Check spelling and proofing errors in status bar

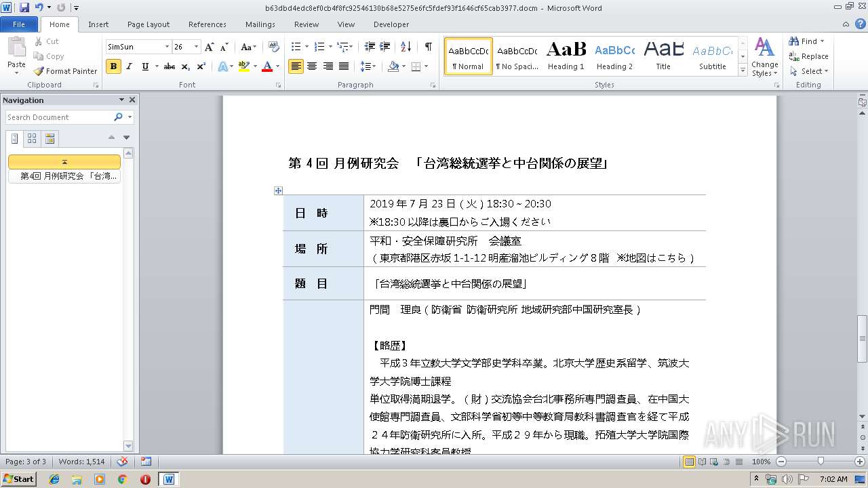[122, 462]
